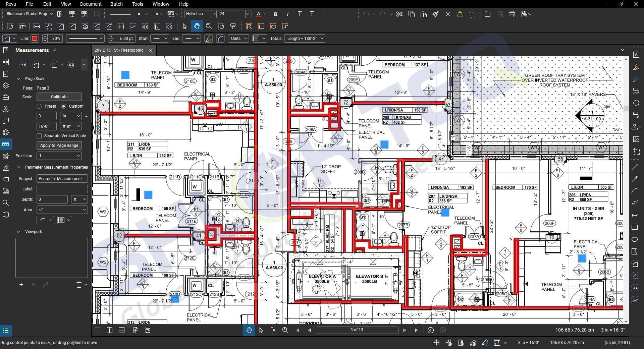Select the Pan hand tool in toolbar
Image resolution: width=644 pixels, height=349 pixels.
coord(197,26)
